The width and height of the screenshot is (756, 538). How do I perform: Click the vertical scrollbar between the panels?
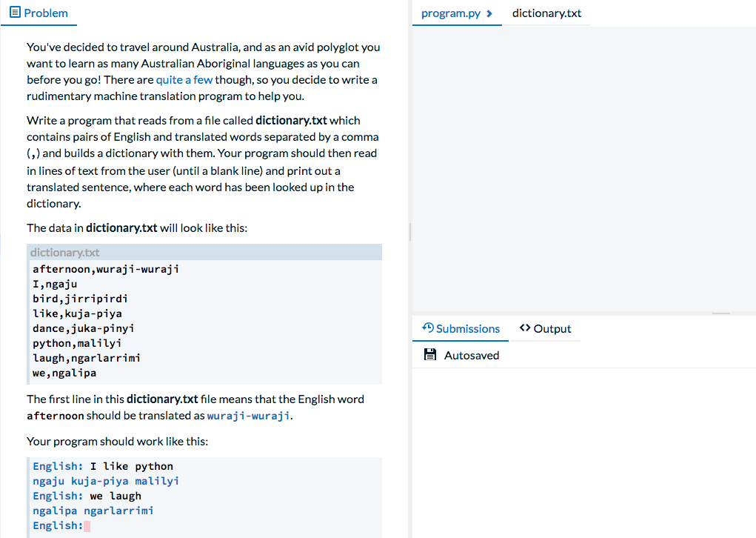coord(409,232)
